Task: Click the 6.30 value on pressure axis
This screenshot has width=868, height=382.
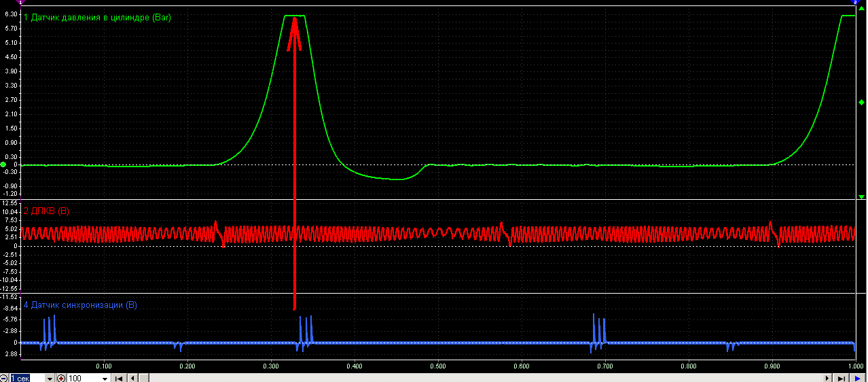Action: coord(10,14)
